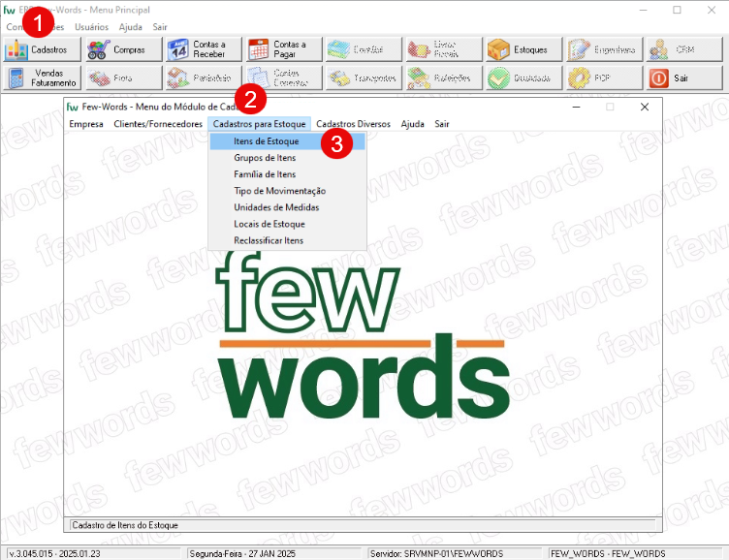Open Locais de Estoque entry
The width and height of the screenshot is (729, 560).
(287, 224)
